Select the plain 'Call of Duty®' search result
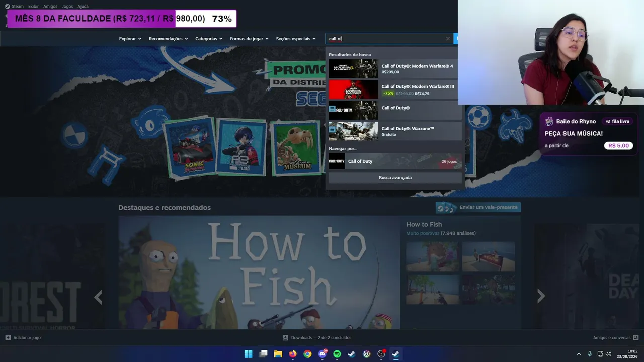This screenshot has width=644, height=362. [395, 110]
